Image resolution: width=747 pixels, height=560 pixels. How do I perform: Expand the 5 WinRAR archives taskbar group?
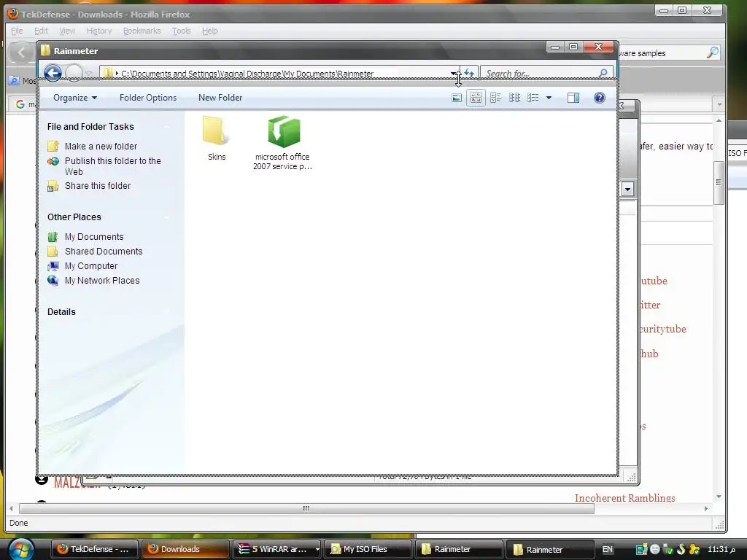[x=317, y=549]
